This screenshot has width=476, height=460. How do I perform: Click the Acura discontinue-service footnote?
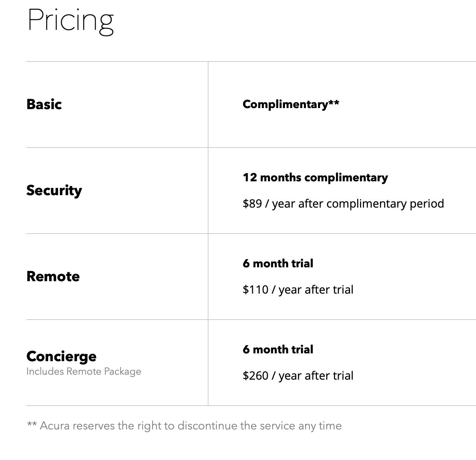tap(184, 426)
